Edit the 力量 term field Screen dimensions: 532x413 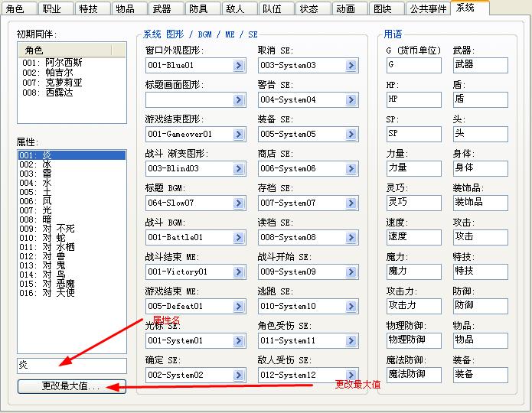[x=414, y=168]
